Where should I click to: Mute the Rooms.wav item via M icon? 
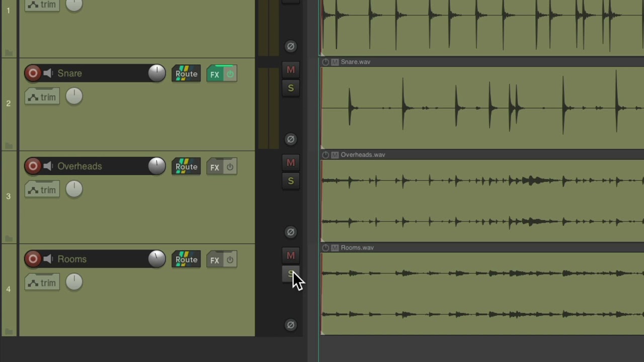pos(335,248)
